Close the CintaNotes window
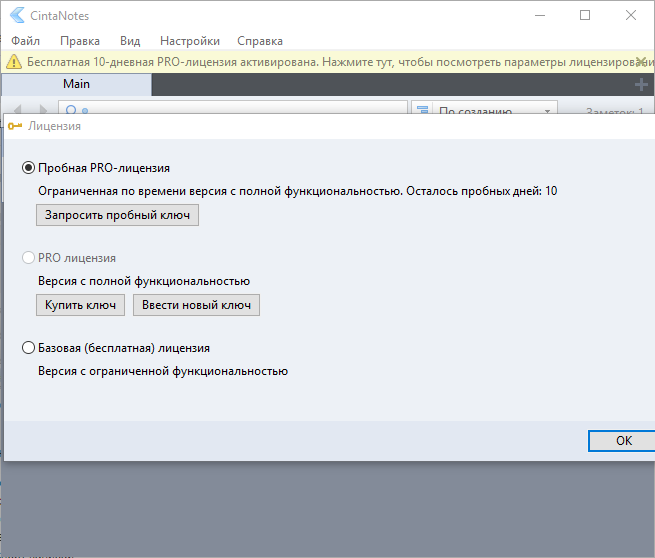The height and width of the screenshot is (558, 655). (x=631, y=15)
